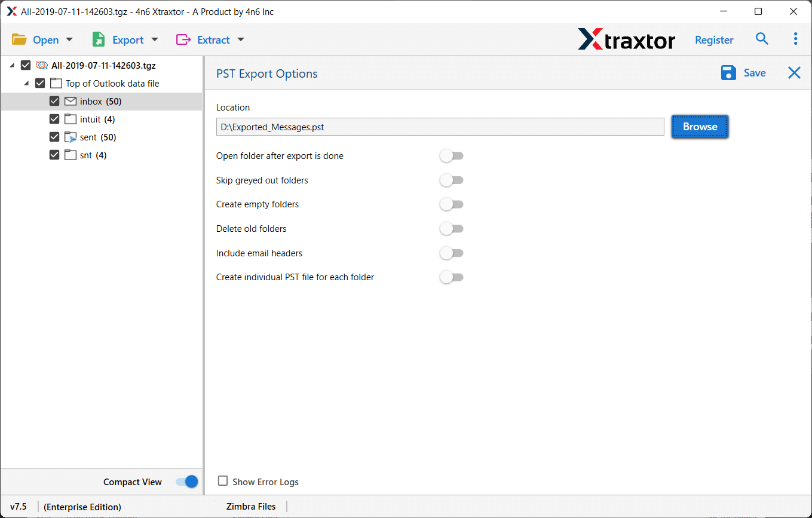Click the tgz archive icon in tree
812x518 pixels.
point(42,66)
